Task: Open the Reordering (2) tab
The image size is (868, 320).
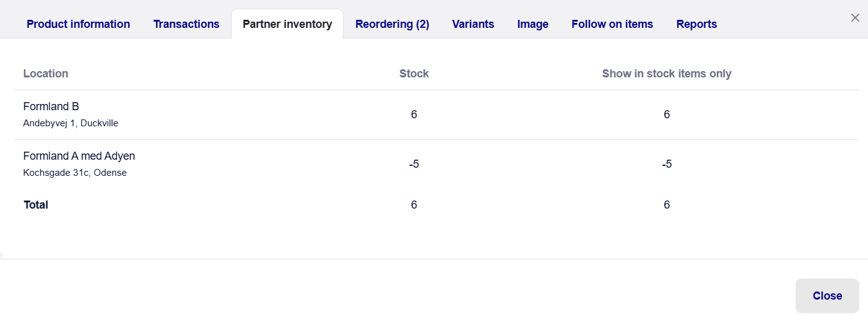Action: (x=392, y=24)
